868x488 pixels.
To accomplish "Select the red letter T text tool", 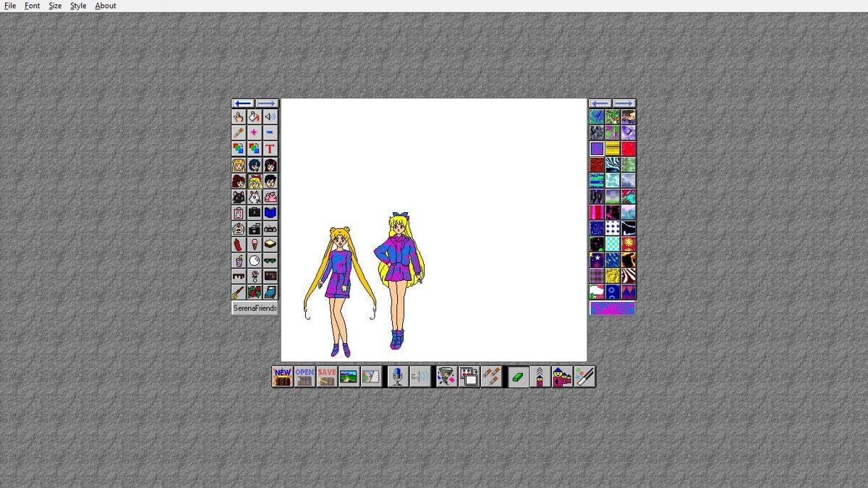I will (270, 148).
